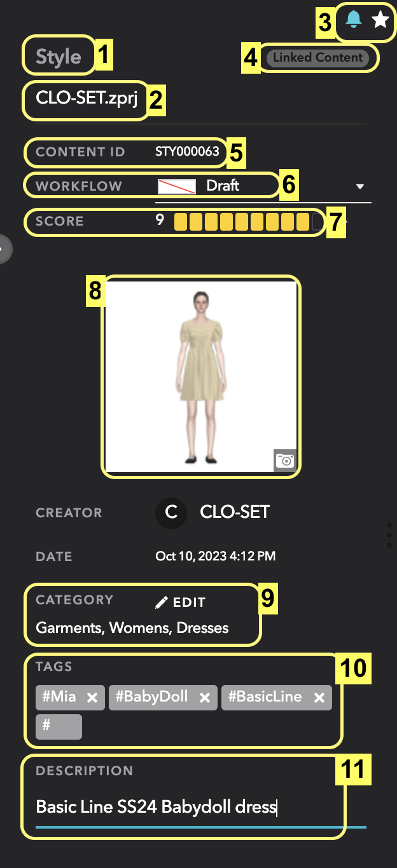
Task: Open the Linked Content badge
Action: (x=318, y=58)
